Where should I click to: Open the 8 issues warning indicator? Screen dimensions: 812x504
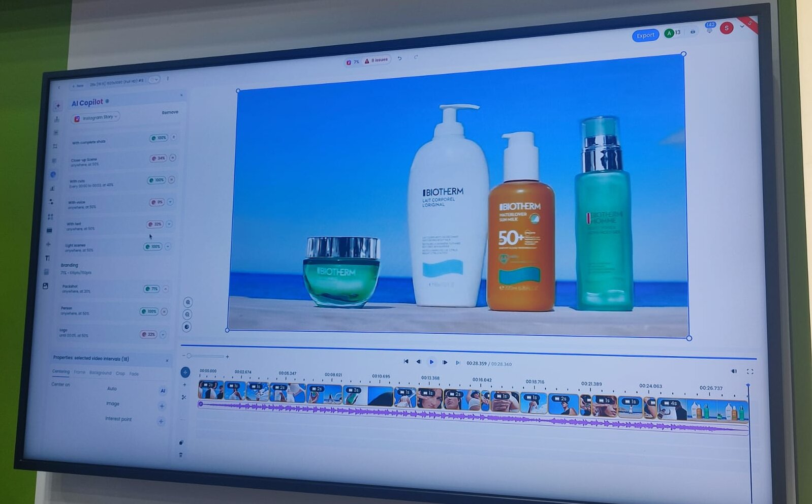click(377, 60)
